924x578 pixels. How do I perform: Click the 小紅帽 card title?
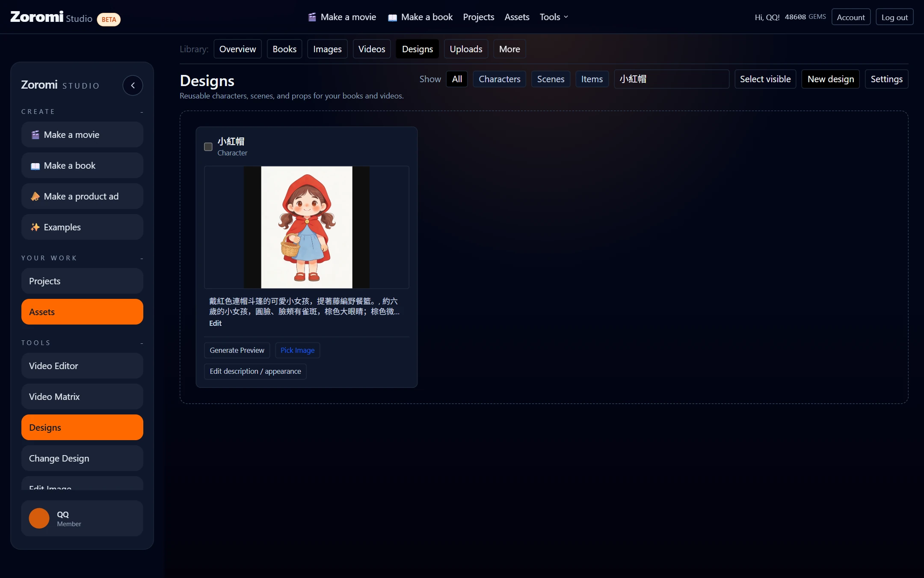coord(231,141)
